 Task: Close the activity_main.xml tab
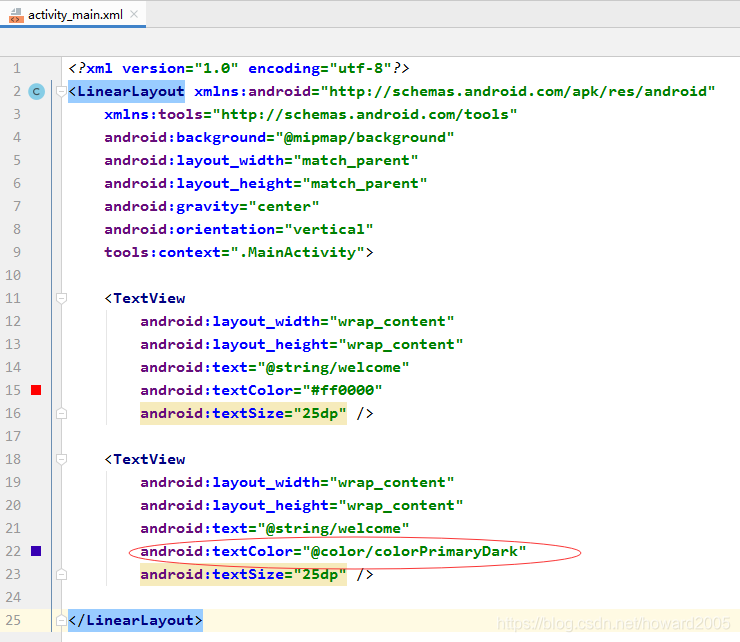[x=134, y=14]
